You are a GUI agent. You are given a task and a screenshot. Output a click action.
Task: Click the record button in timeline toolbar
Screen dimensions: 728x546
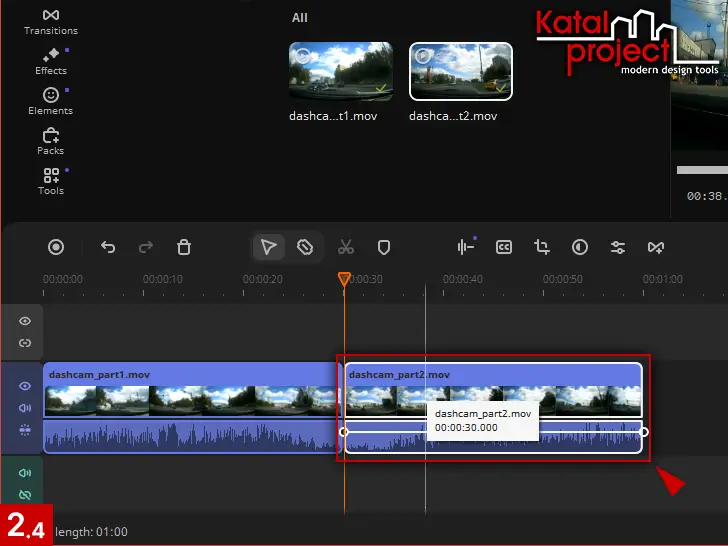coord(56,247)
